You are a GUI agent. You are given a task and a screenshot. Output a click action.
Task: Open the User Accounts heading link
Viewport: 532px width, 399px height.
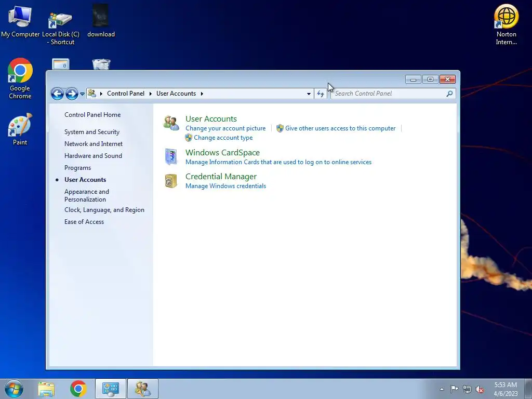click(x=211, y=119)
